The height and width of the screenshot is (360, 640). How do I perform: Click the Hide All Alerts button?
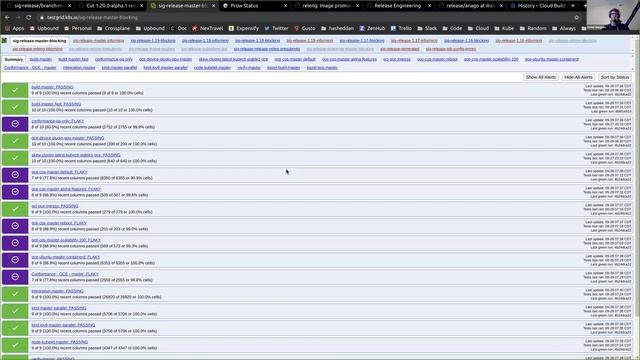click(x=578, y=77)
